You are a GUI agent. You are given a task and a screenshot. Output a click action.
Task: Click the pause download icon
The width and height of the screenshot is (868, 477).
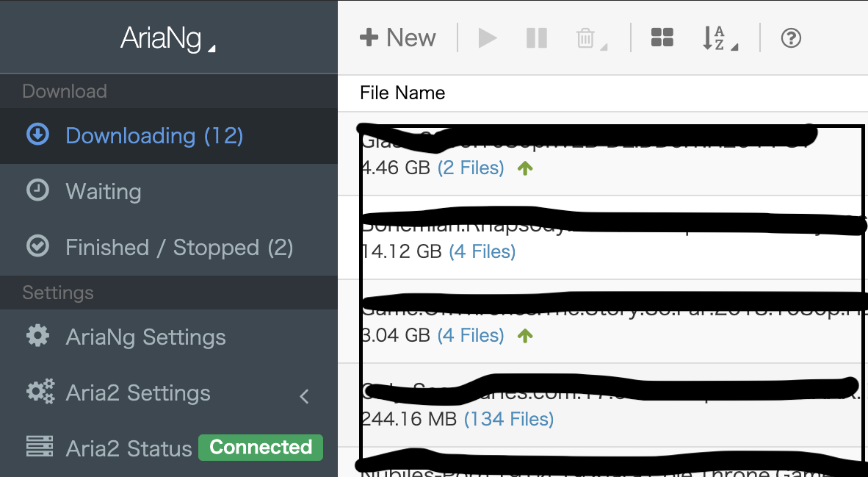[x=537, y=38]
